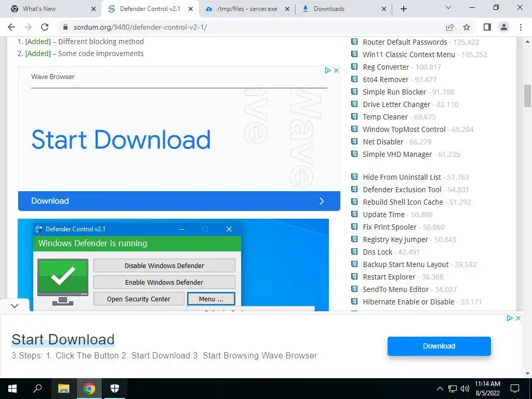Click the volume speaker tray icon
Image resolution: width=532 pixels, height=399 pixels.
(x=465, y=389)
